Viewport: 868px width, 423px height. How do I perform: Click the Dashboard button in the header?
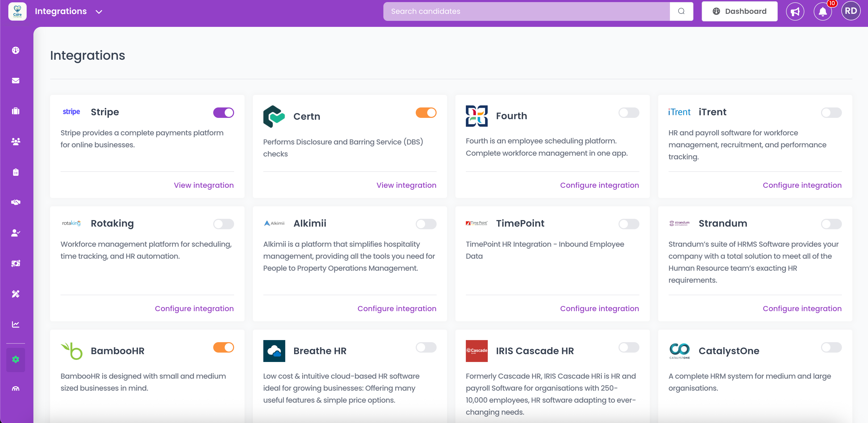pos(739,11)
